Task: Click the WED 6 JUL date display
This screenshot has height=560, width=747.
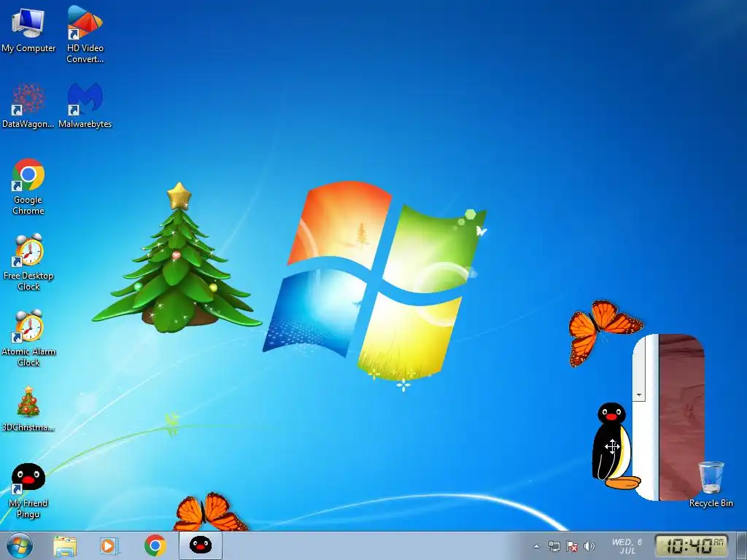Action: (x=627, y=546)
